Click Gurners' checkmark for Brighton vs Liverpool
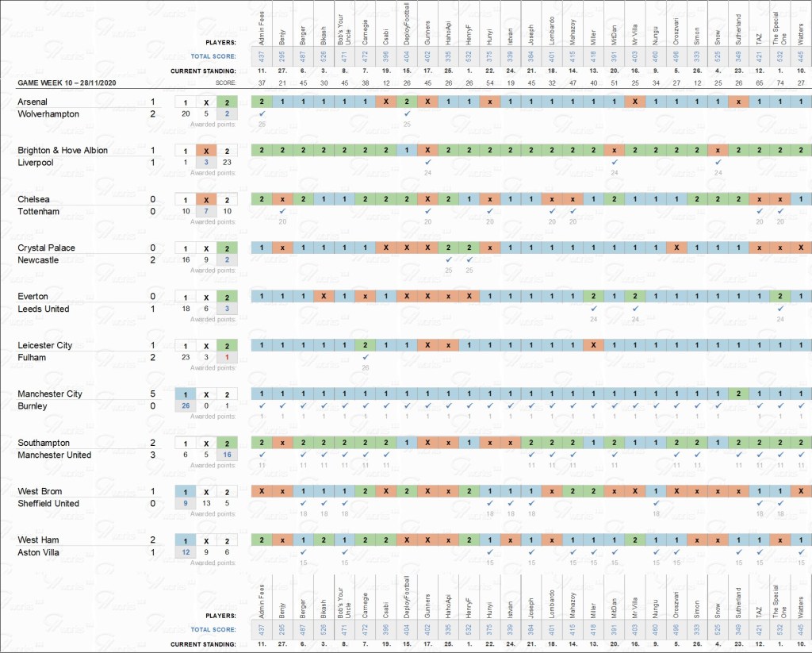Screen dimensions: 812x653 coord(427,163)
